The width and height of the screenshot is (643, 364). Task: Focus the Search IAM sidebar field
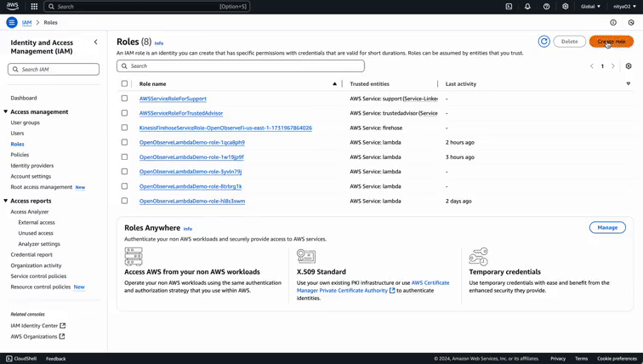(54, 69)
